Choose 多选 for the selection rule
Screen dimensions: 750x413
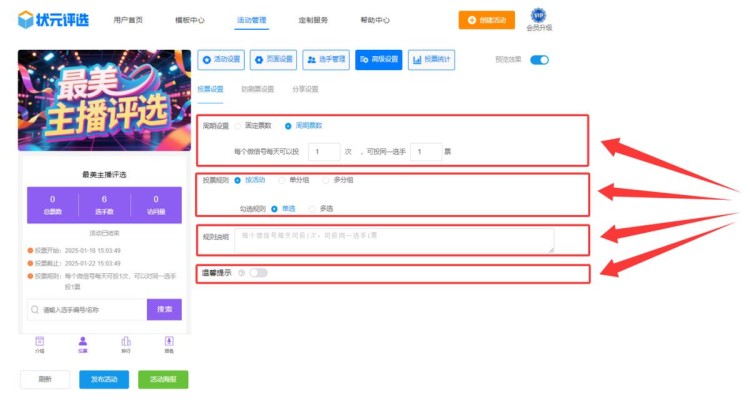coord(311,208)
